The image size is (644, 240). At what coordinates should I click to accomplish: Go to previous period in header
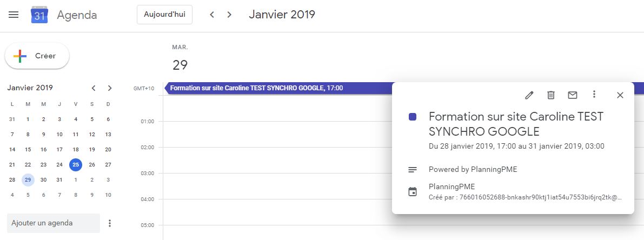[212, 15]
